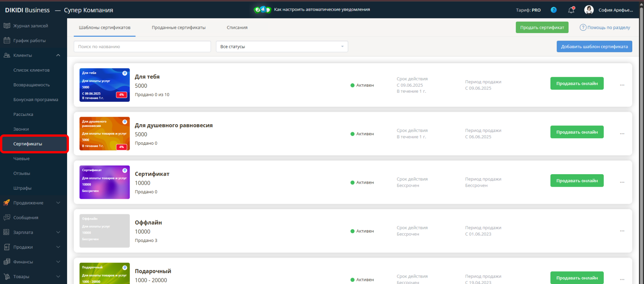This screenshot has width=644, height=284.
Task: Expand the Зарплата sidebar section
Action: [x=58, y=233]
